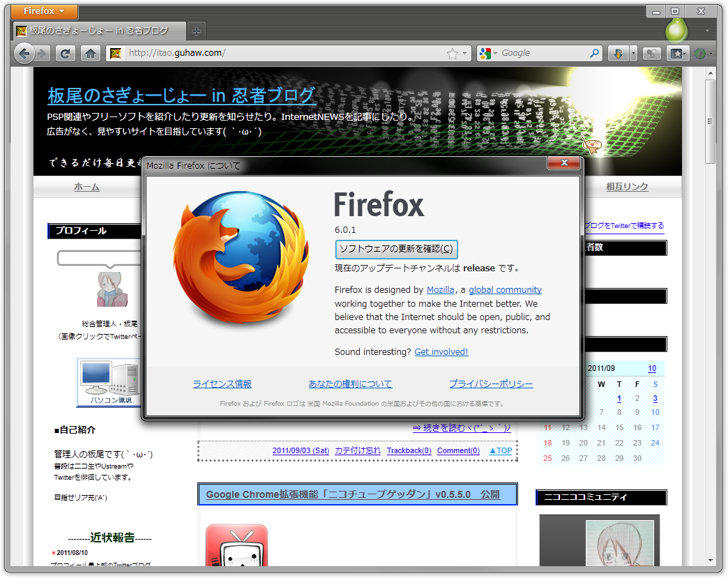Open a new tab with the plus button
The width and height of the screenshot is (728, 578).
(x=197, y=31)
